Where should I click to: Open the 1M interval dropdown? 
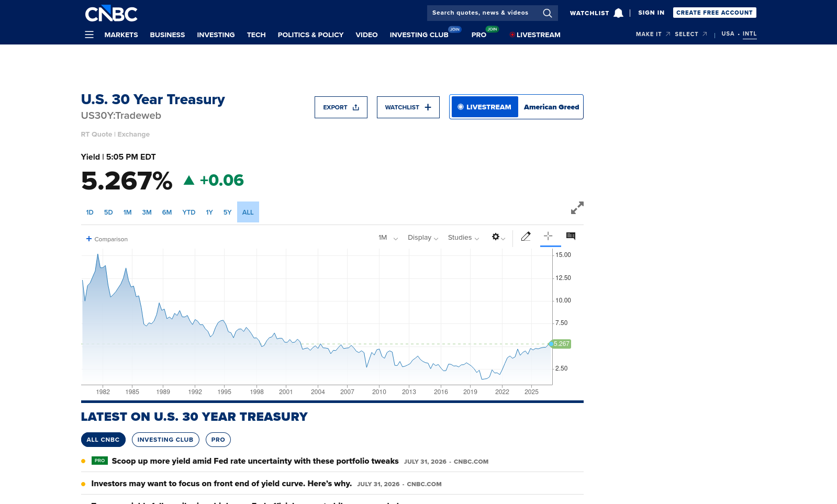[388, 238]
